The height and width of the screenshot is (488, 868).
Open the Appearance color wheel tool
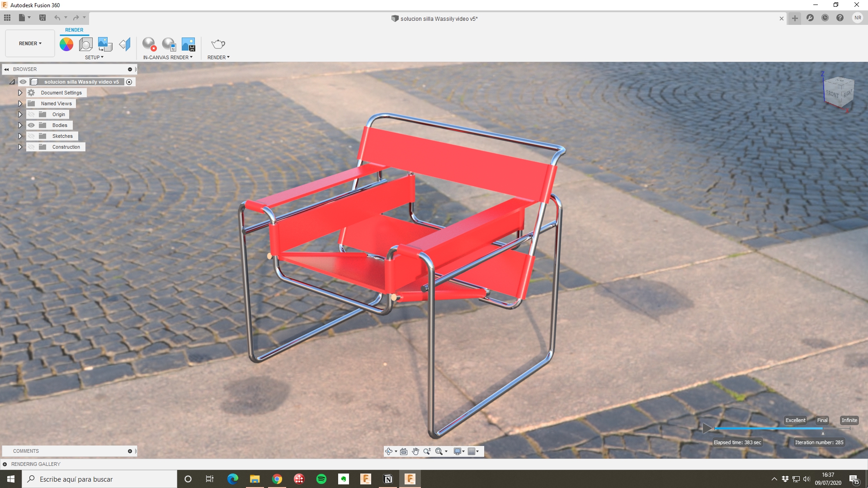(66, 44)
